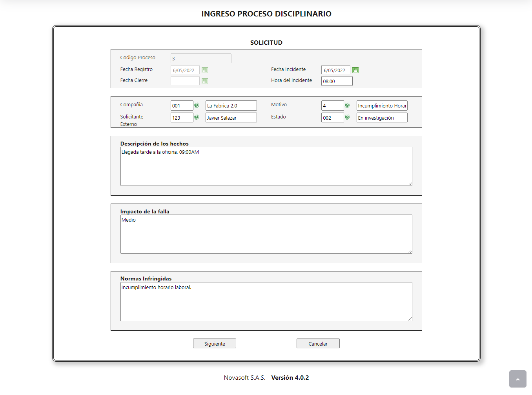Viewport: 532px width, 395px height.
Task: Open the Fecha Incidente calendar picker
Action: (x=355, y=70)
